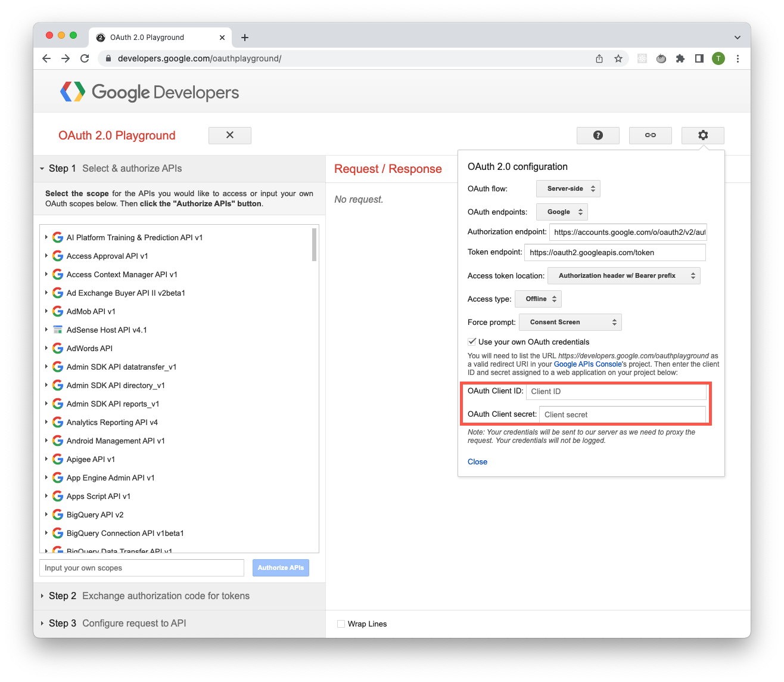Click the API list scrollbar thumb

314,244
